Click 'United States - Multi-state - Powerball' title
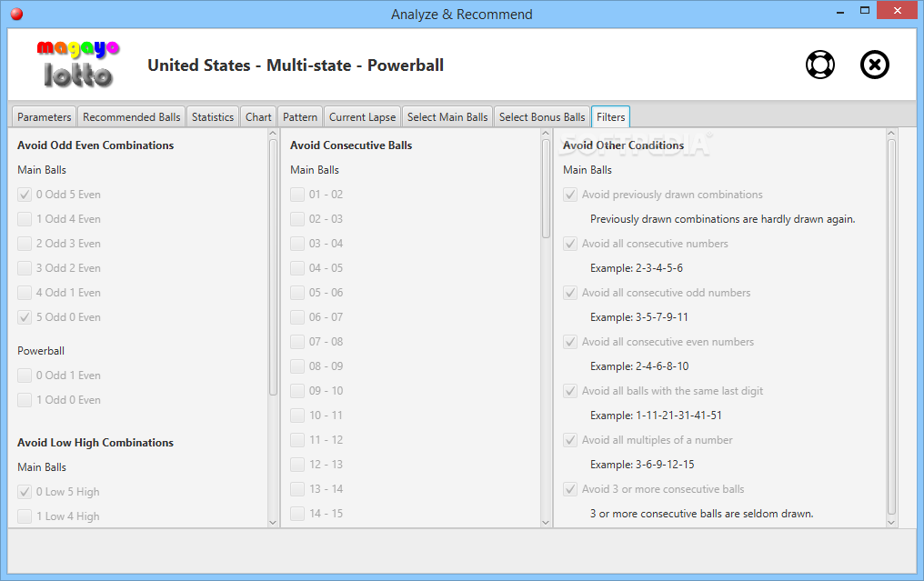The image size is (924, 581). click(296, 65)
